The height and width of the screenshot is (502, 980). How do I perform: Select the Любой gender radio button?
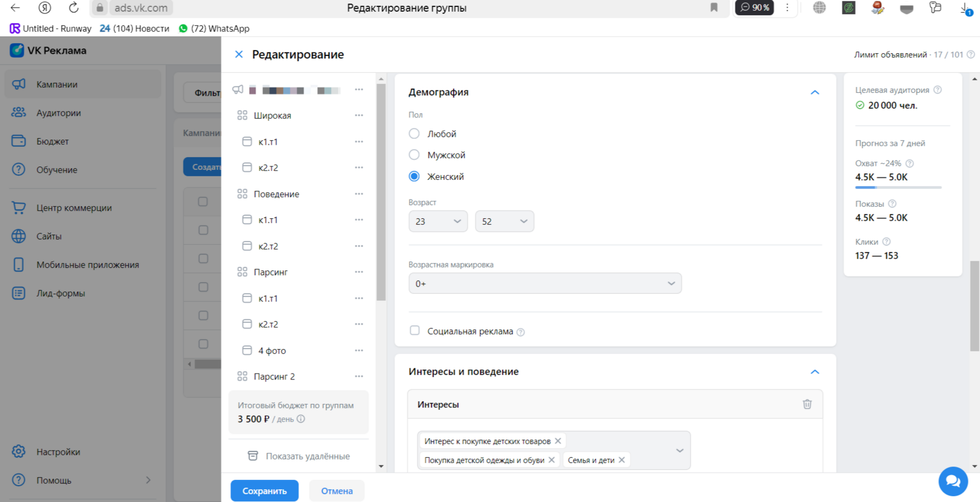pos(414,134)
